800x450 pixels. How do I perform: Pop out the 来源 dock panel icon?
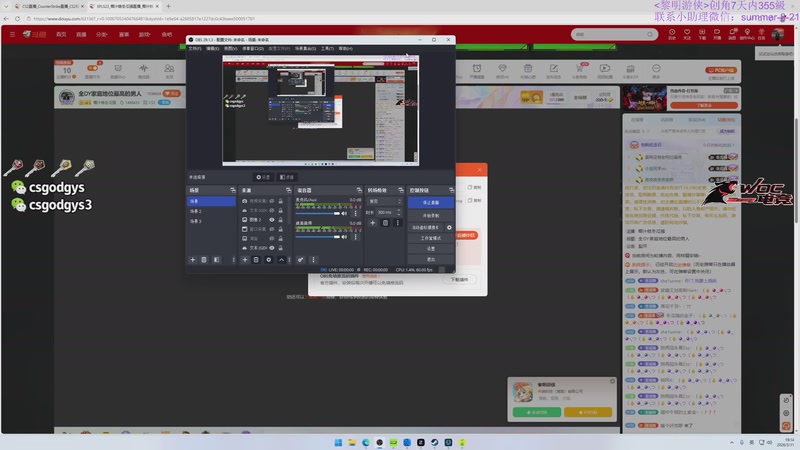click(288, 190)
